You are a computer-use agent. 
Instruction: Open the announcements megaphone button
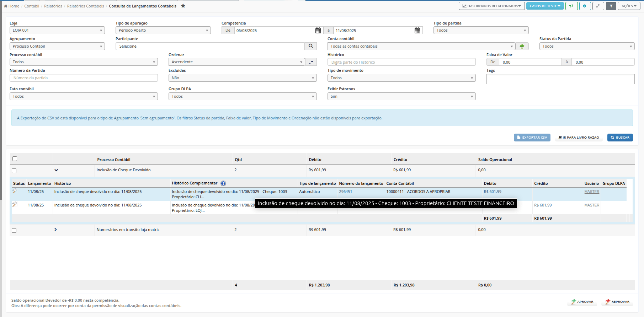[x=571, y=6]
